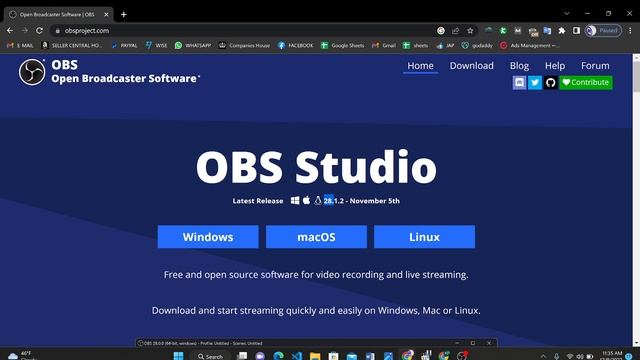Click the site lock icon in address bar
Image resolution: width=640 pixels, height=360 pixels.
(58, 31)
